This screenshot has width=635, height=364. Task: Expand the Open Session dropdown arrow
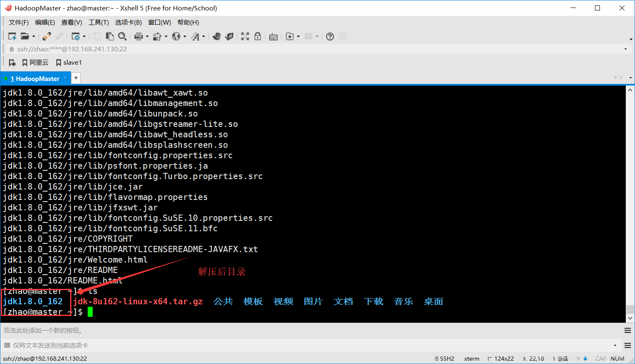[x=33, y=36]
